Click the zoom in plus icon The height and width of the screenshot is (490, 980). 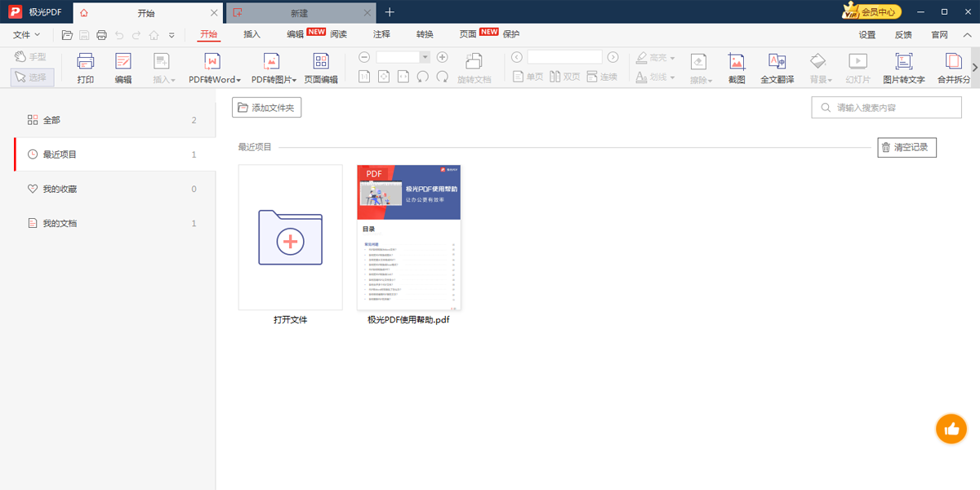[442, 57]
